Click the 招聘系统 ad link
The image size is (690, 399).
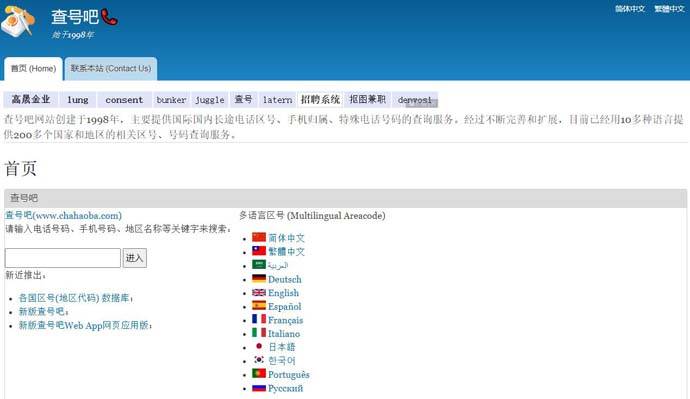320,100
